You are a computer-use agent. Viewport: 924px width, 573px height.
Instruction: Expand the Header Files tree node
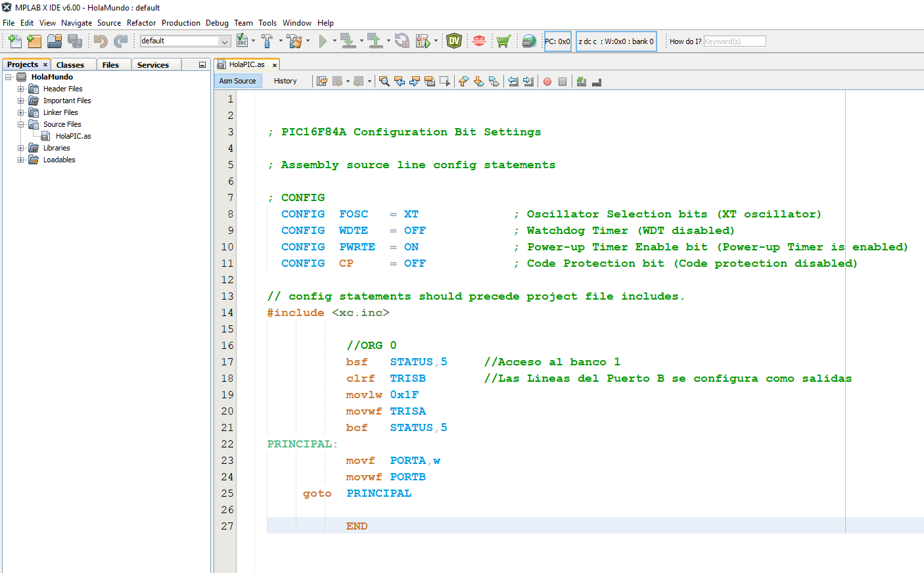20,89
